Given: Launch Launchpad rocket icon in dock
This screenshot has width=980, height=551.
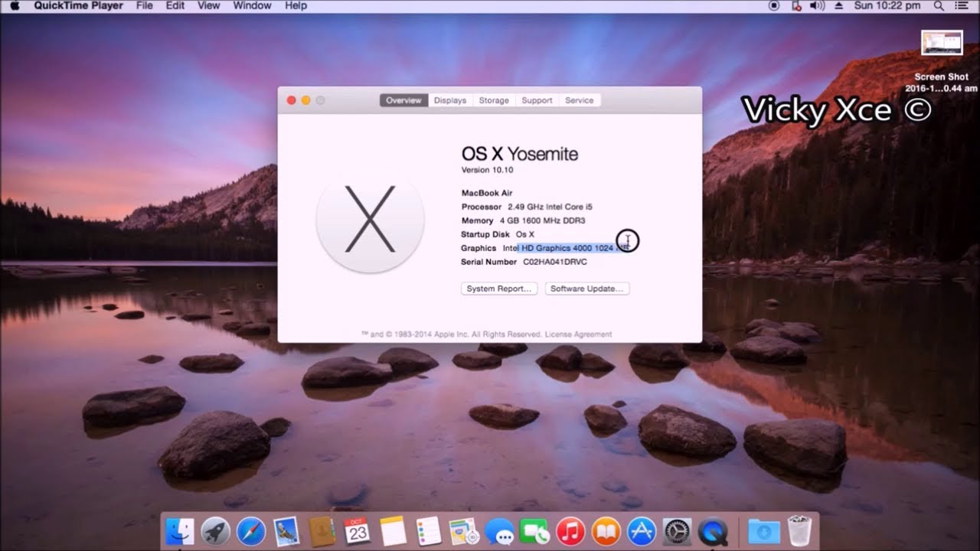Looking at the screenshot, I should [x=215, y=531].
